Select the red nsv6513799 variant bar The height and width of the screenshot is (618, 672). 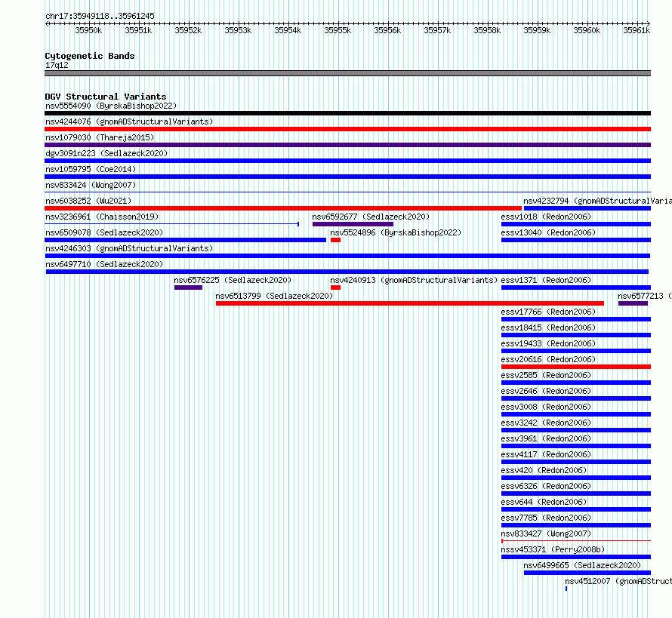coord(410,303)
